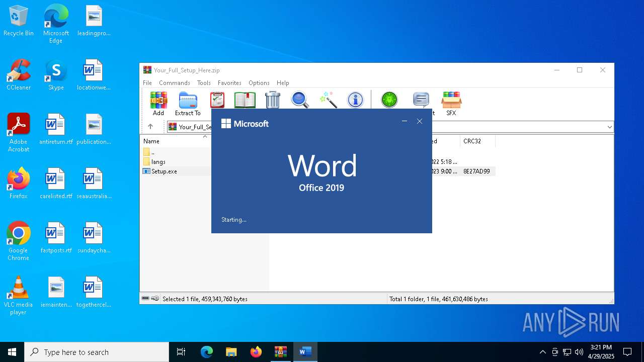Click 'Selected 1 file' status bar text
The height and width of the screenshot is (362, 644).
205,299
